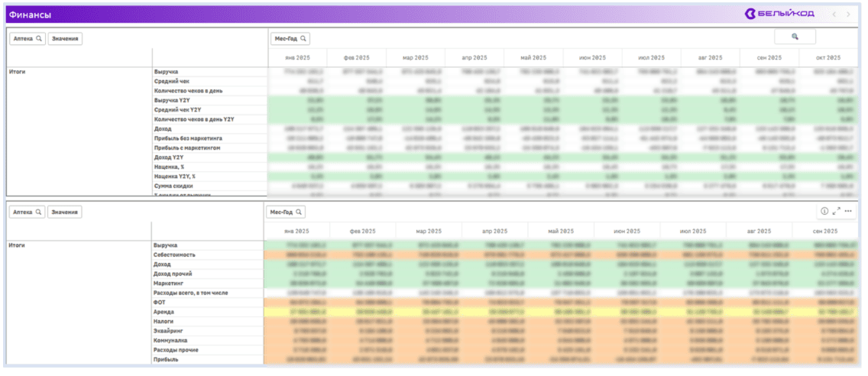Select the янв 2025 column header in upper table
The height and width of the screenshot is (376, 868).
point(297,58)
